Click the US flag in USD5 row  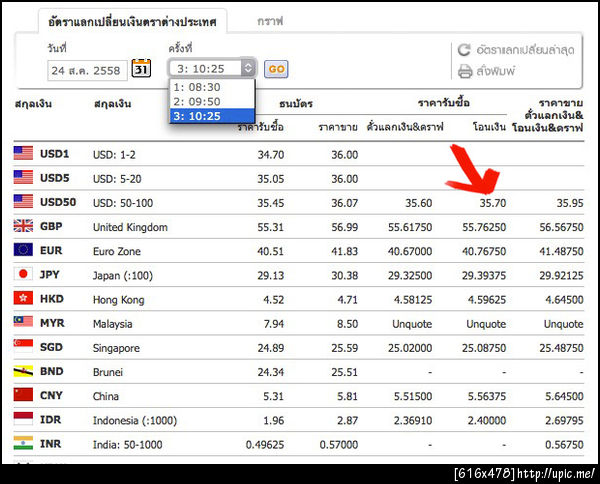coord(23,177)
